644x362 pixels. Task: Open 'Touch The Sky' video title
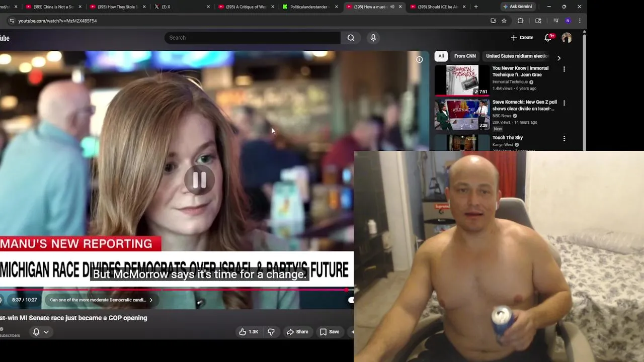507,138
